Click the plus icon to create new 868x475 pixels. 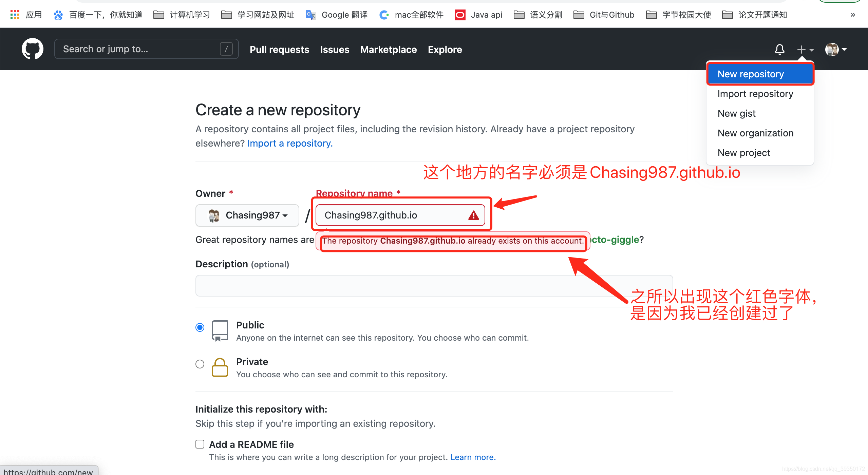click(804, 49)
